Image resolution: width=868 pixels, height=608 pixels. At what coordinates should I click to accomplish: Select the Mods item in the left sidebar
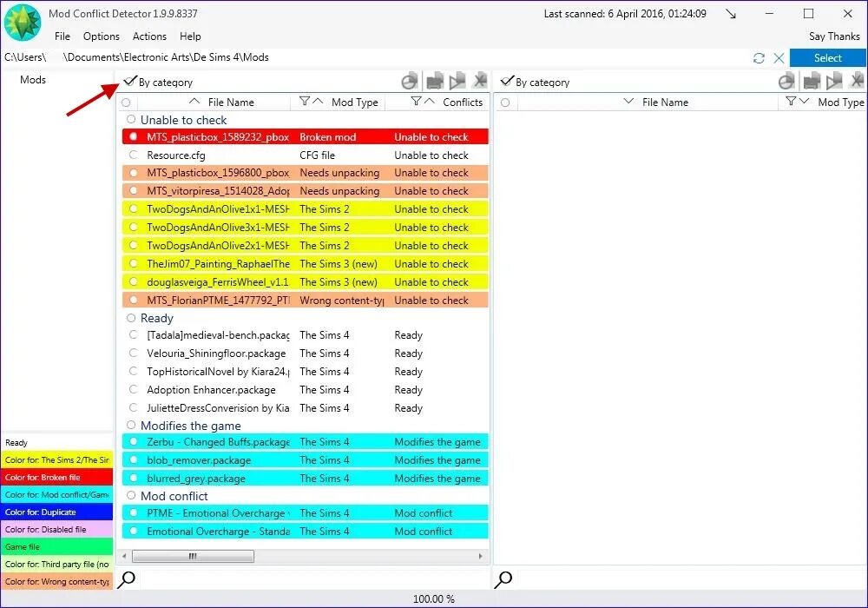(33, 80)
